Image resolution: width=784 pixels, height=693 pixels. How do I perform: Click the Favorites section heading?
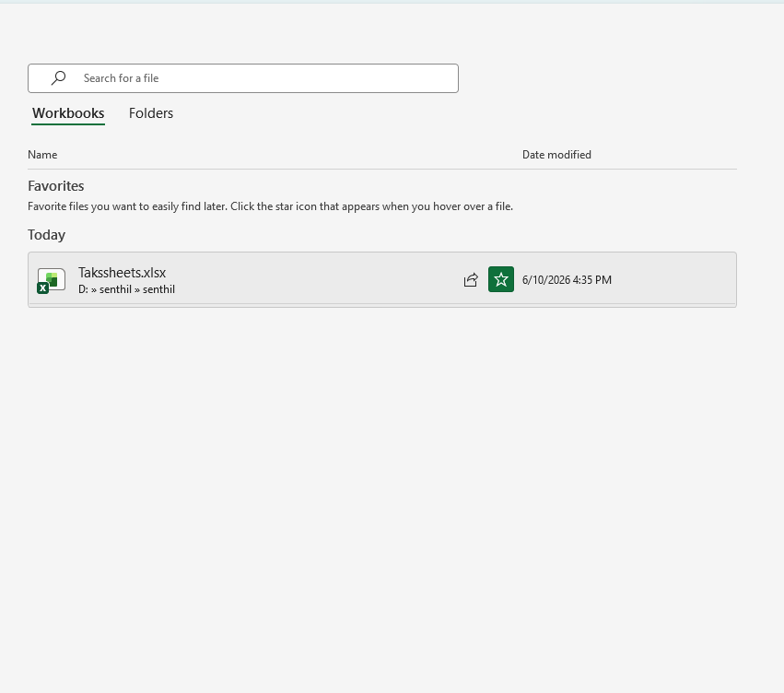coord(56,186)
